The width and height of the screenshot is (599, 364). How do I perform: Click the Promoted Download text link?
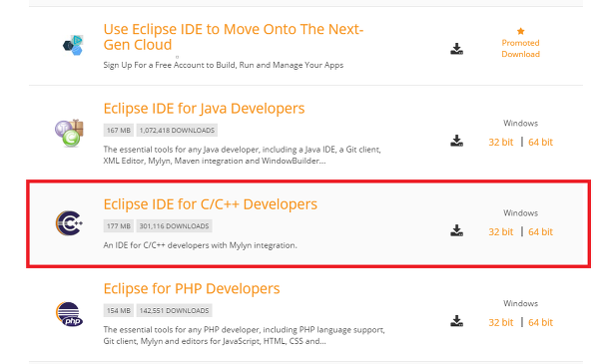point(520,49)
